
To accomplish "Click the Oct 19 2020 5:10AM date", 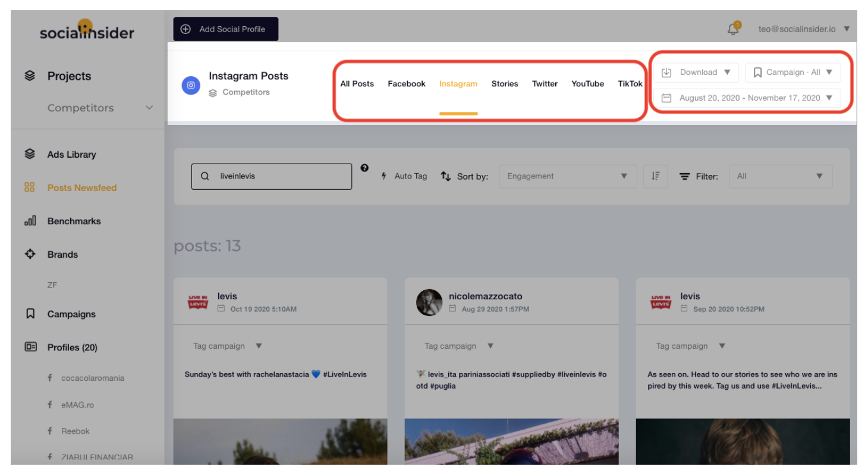I will pos(263,309).
